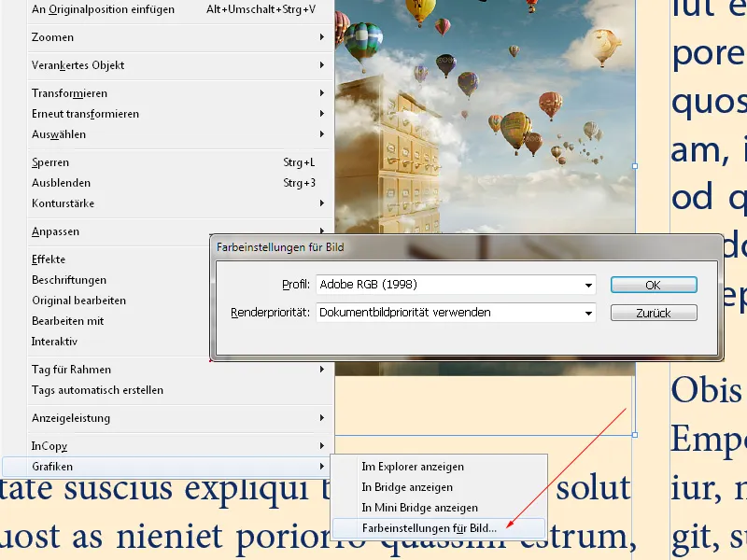Open the Profil dropdown Adobe RGB (1998)

tap(456, 285)
